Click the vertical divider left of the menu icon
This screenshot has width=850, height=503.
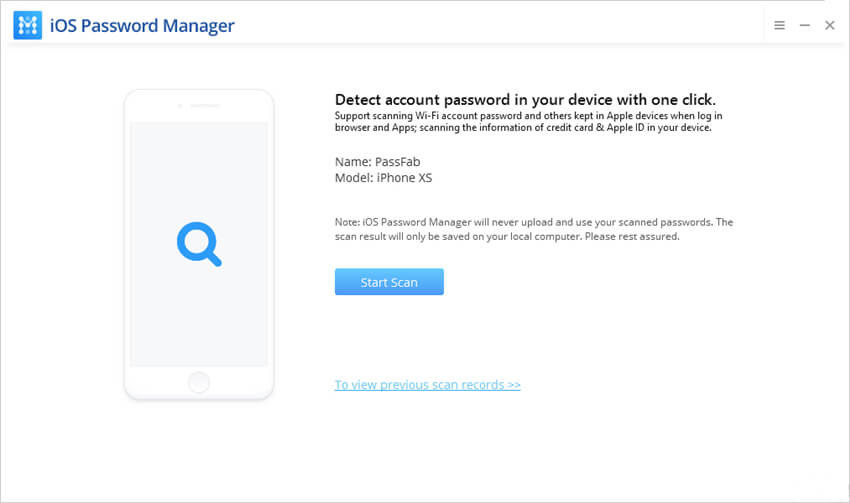(x=764, y=25)
